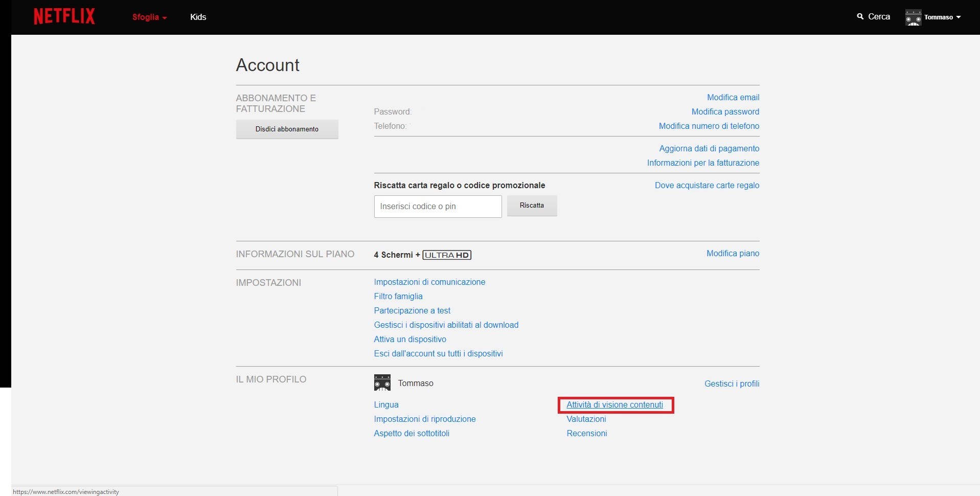980x496 pixels.
Task: Go to Gestisci i profili
Action: click(x=732, y=384)
